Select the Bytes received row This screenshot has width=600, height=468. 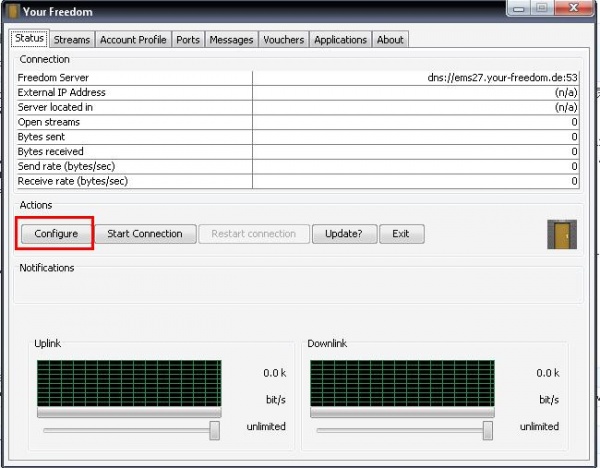coord(298,152)
